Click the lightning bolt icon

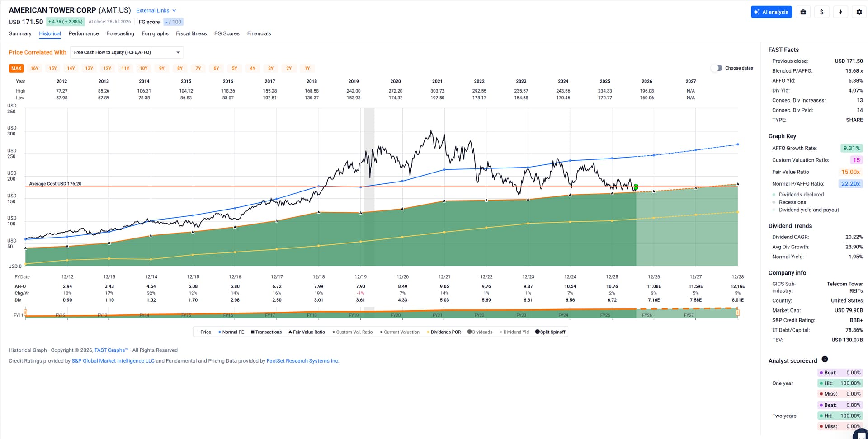(840, 12)
